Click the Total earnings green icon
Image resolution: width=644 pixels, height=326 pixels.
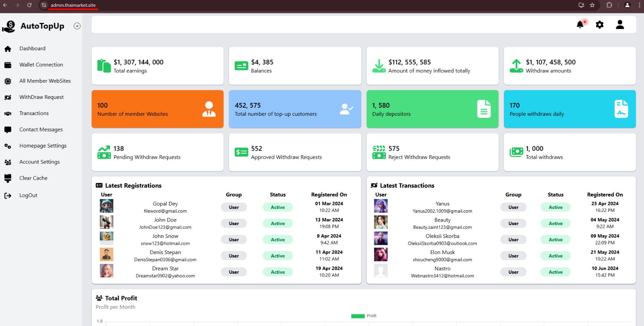tap(104, 66)
